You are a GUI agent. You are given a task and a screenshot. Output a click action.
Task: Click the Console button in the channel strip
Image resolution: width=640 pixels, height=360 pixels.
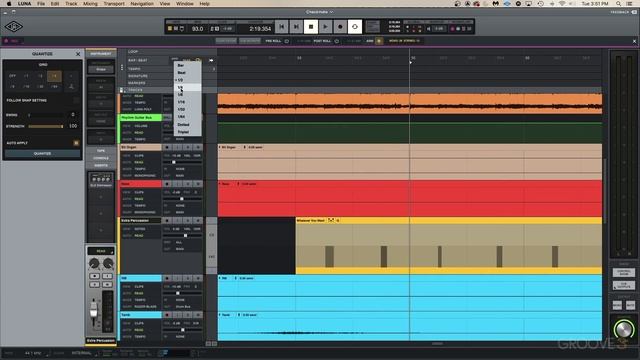101,158
